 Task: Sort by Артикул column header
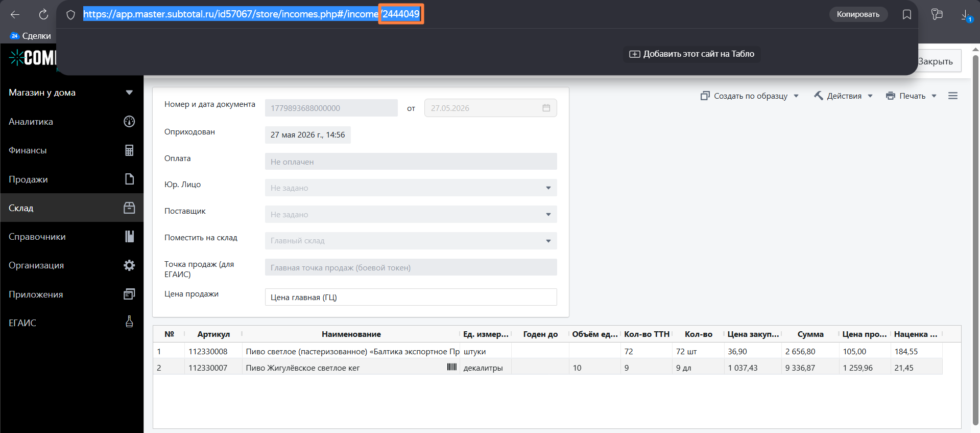pos(213,334)
